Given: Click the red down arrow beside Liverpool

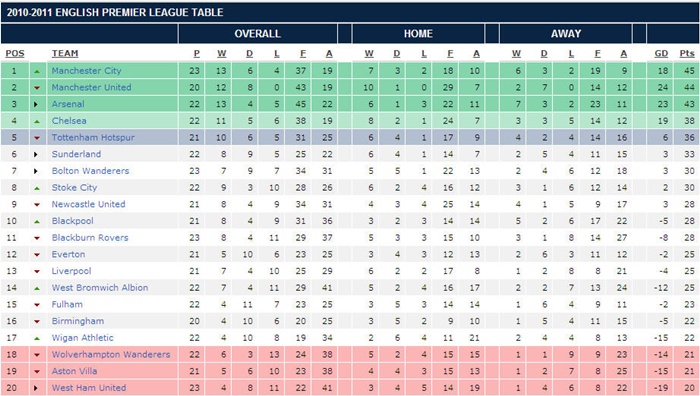Looking at the screenshot, I should point(37,271).
